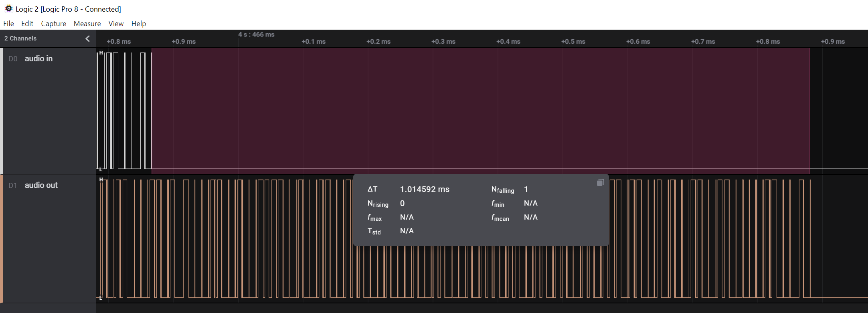Click the ΔT value 1.014592 ms

425,189
